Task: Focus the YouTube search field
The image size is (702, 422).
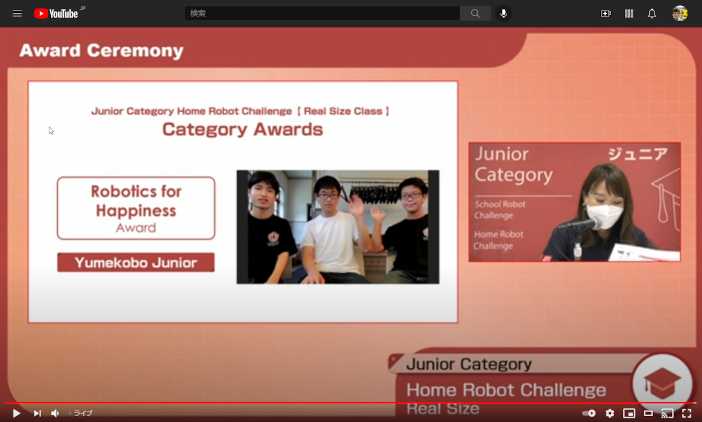Action: pos(322,13)
